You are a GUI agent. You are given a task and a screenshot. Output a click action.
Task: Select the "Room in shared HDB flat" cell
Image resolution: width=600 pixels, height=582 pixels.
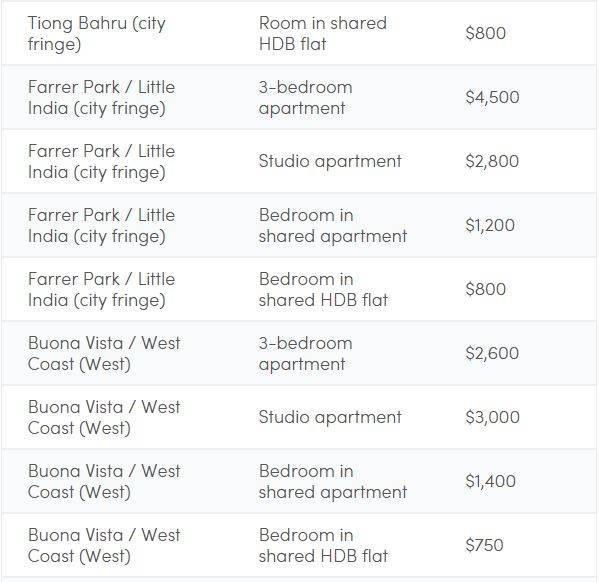click(x=322, y=33)
